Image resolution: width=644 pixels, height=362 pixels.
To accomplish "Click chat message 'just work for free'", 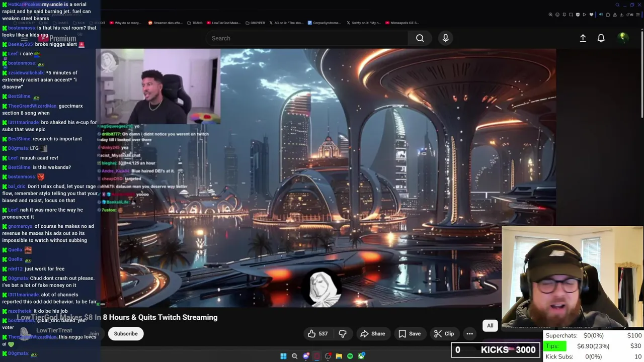I will point(45,269).
